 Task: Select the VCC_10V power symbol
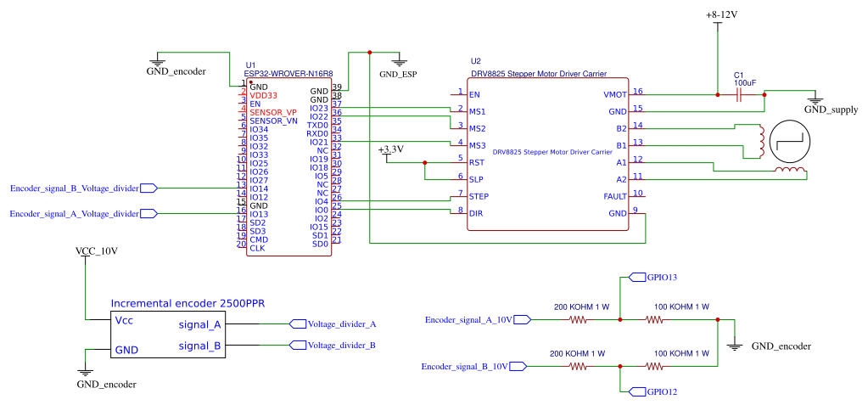86,259
